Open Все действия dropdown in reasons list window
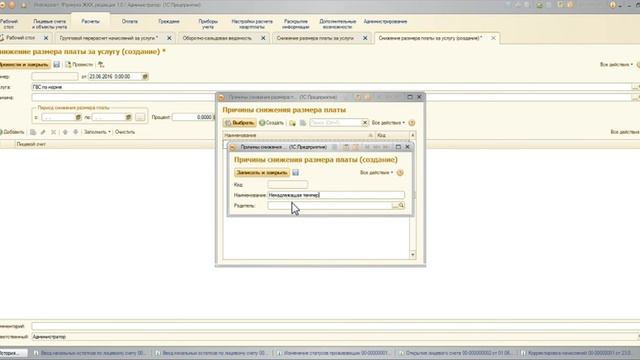The width and height of the screenshot is (640, 360). (x=388, y=123)
